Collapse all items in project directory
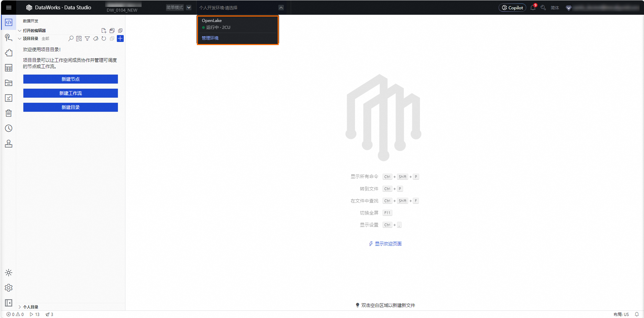Viewport: 644px width, 318px height. click(x=112, y=39)
